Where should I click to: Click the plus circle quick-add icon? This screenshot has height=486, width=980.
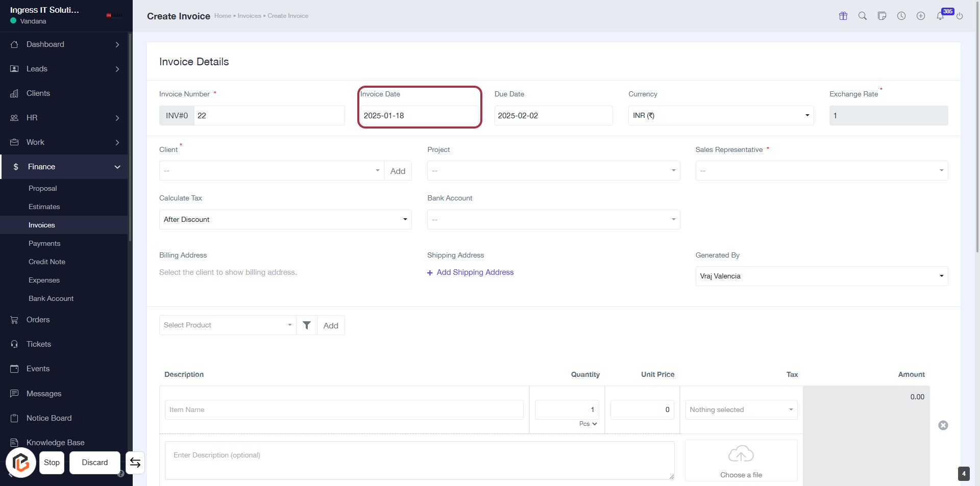921,16
